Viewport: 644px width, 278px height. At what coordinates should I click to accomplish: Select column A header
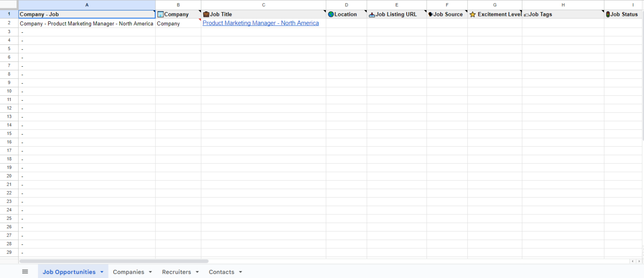click(87, 5)
